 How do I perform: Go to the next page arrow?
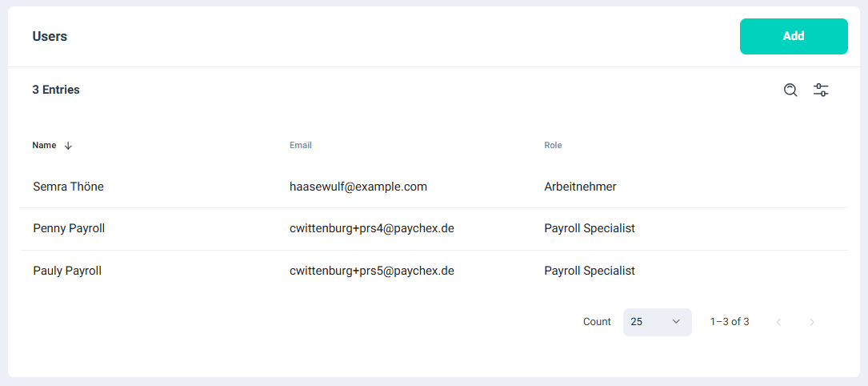click(x=812, y=322)
